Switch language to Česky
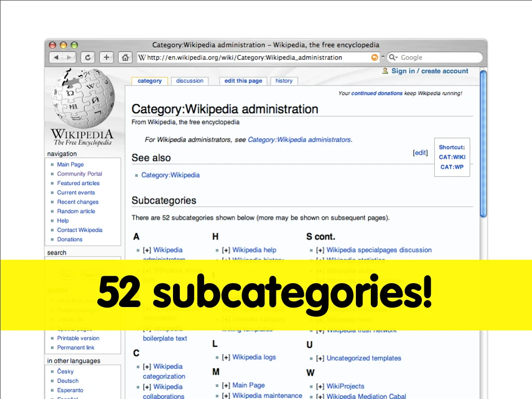 [x=65, y=371]
